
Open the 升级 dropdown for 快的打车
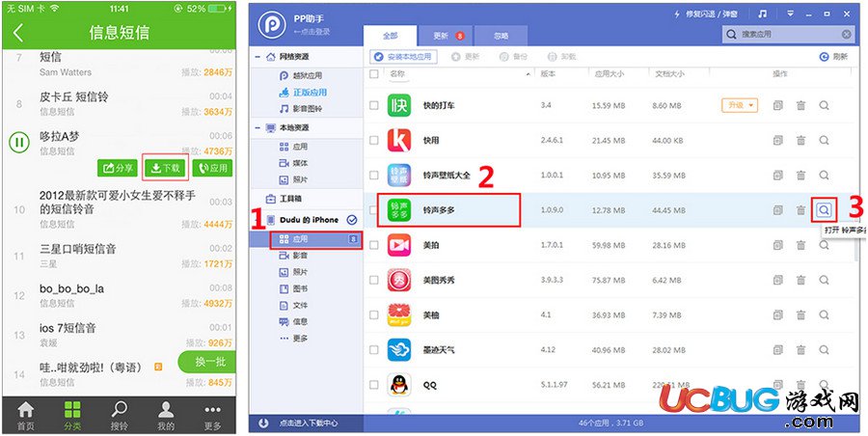coord(740,105)
